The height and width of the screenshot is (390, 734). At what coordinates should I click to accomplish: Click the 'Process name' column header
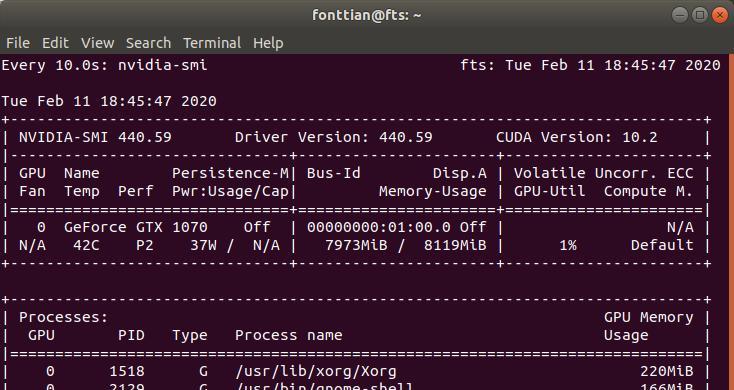[x=289, y=336]
